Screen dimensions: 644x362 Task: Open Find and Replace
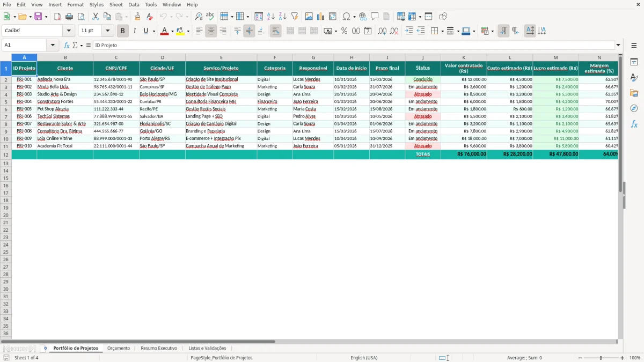point(199,17)
